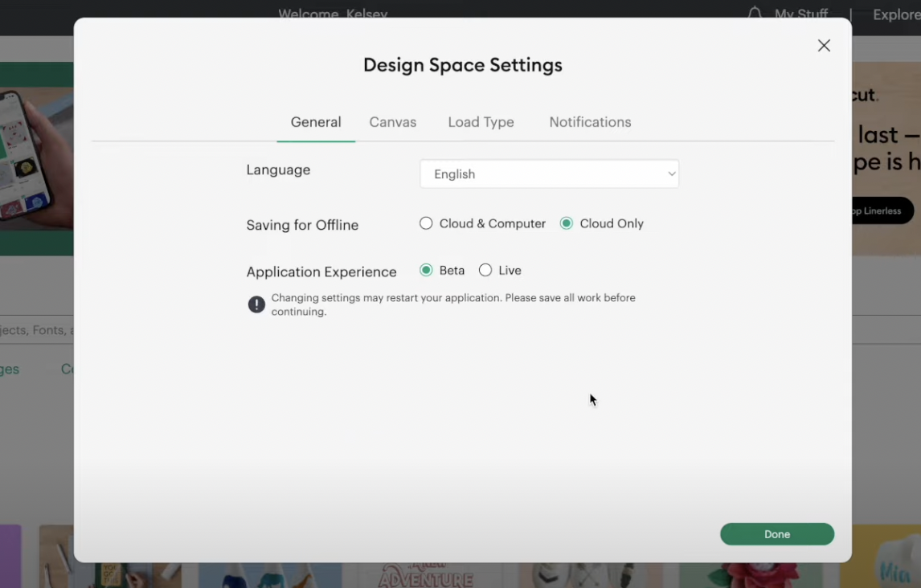Click the X to close Design Space Settings
921x588 pixels.
coord(824,46)
